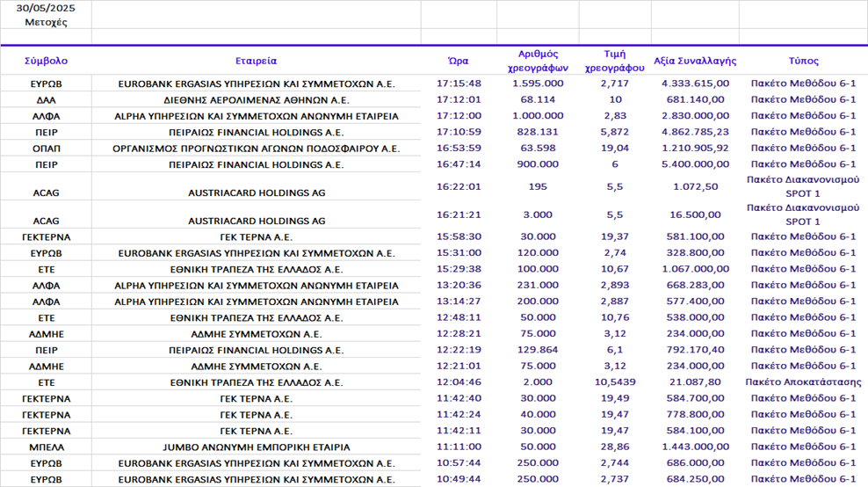Image resolution: width=868 pixels, height=487 pixels.
Task: Click ACAG symbol in the 16:22:01 row
Action: [46, 193]
